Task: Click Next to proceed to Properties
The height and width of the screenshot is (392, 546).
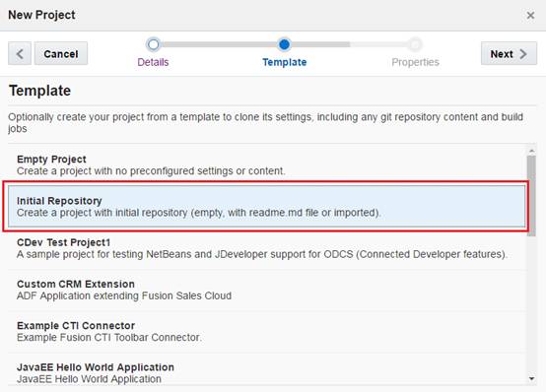Action: click(x=509, y=53)
